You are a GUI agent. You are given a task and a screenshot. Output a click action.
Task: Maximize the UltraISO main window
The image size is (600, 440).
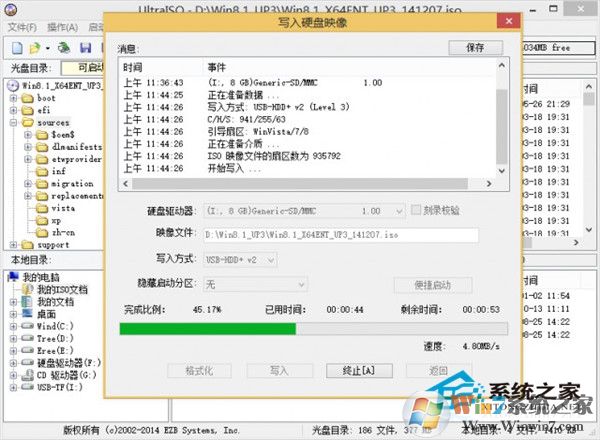[x=553, y=8]
